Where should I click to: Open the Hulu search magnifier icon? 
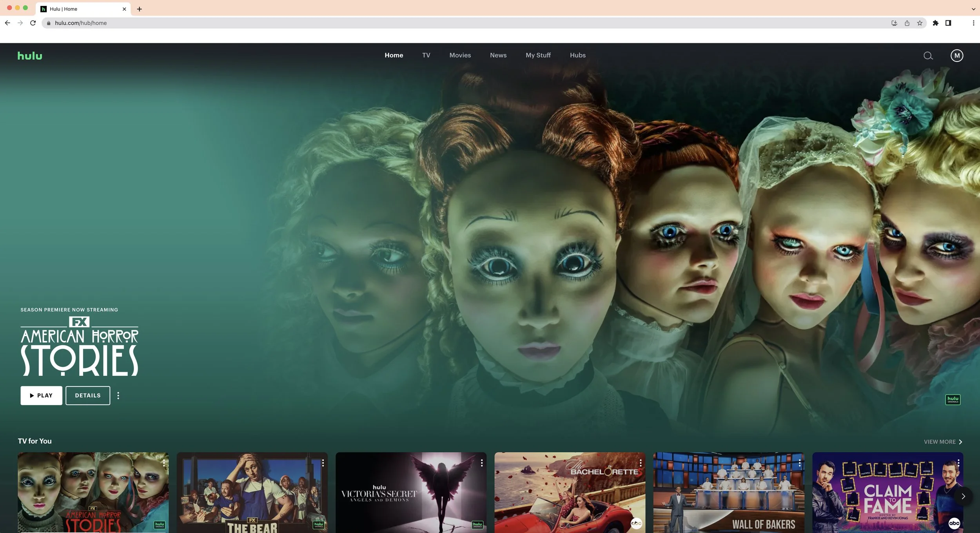pos(928,56)
